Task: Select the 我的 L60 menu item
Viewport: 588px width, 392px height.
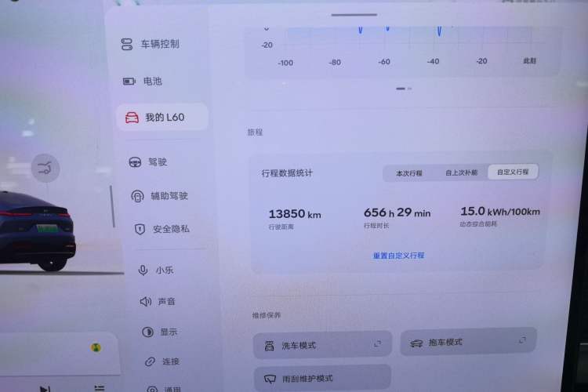Action: pos(162,118)
